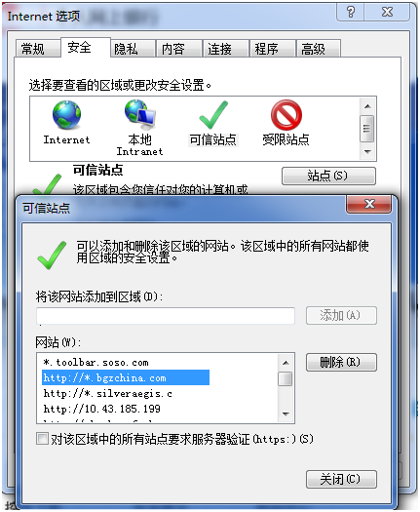Enable the https server verification checkbox
Viewport: 420px width, 512px height.
click(x=42, y=439)
